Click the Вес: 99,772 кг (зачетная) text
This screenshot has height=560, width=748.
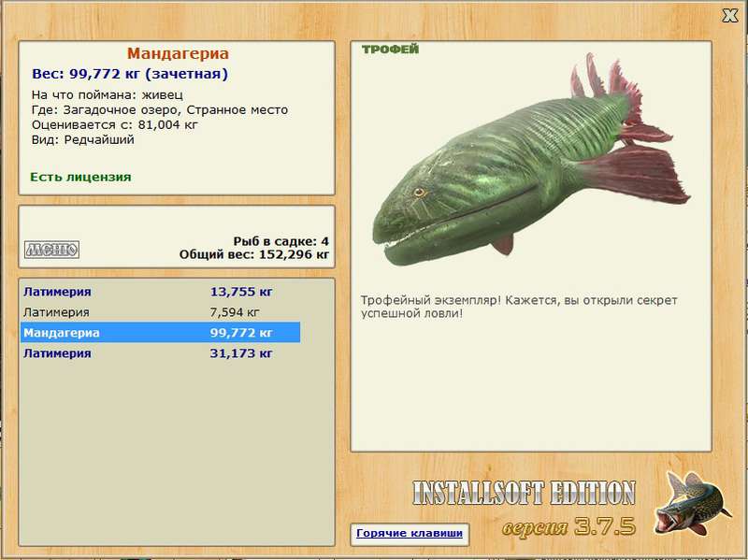pos(130,74)
